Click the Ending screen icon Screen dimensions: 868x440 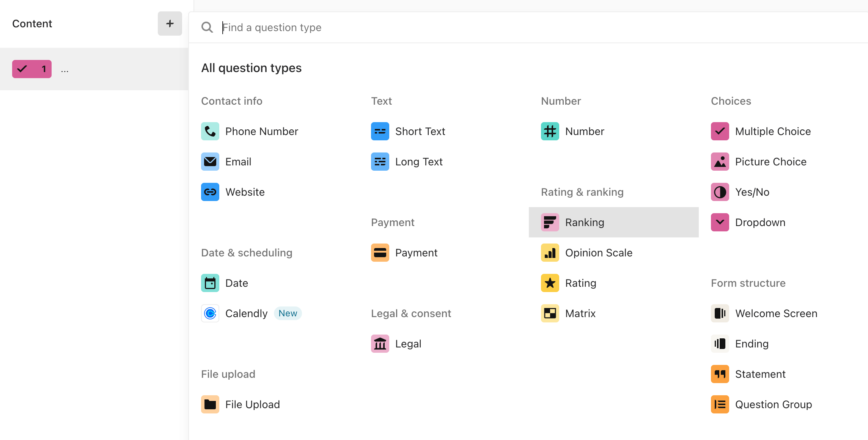(x=720, y=344)
